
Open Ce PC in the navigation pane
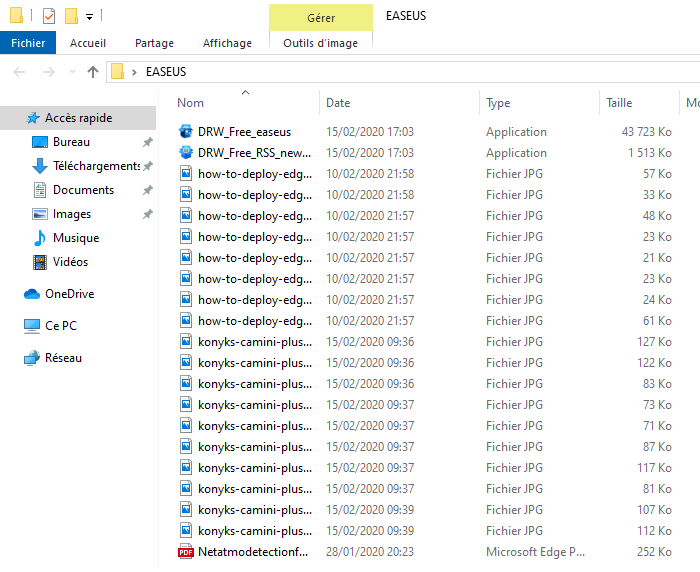pos(60,326)
